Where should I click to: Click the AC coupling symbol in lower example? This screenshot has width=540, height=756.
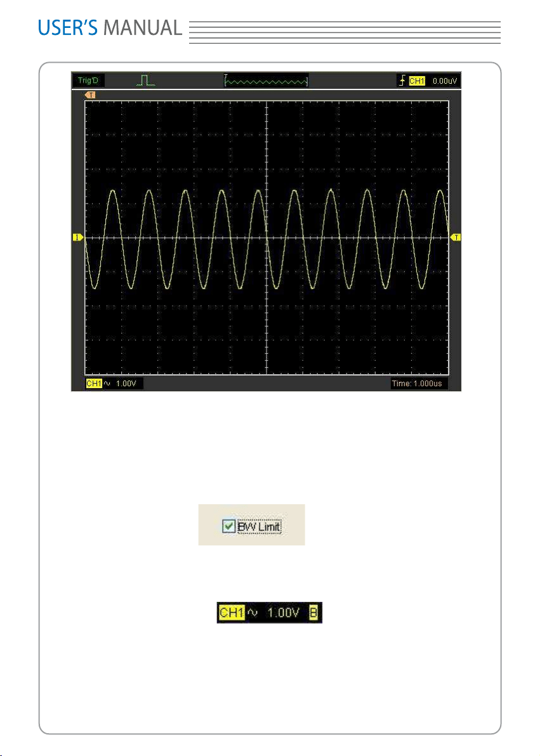tap(253, 613)
